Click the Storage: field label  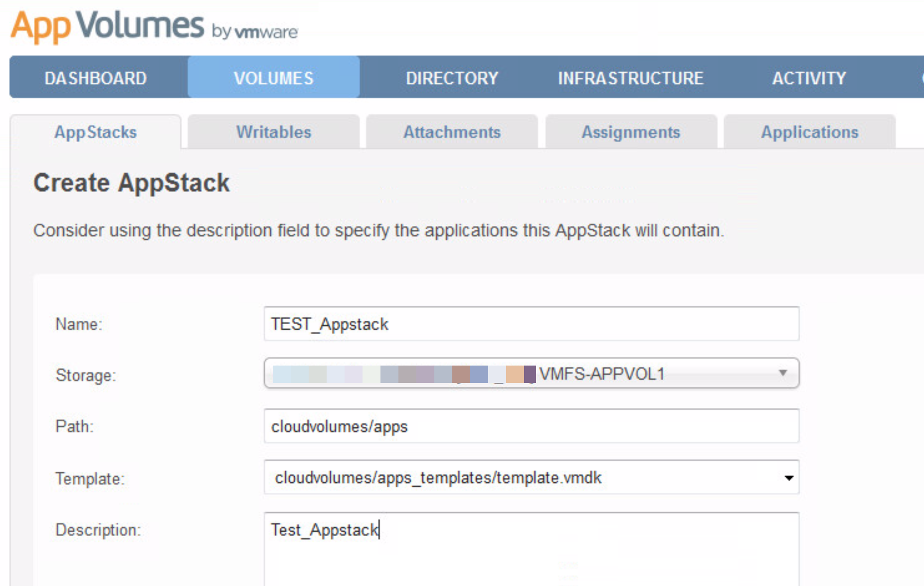point(86,375)
